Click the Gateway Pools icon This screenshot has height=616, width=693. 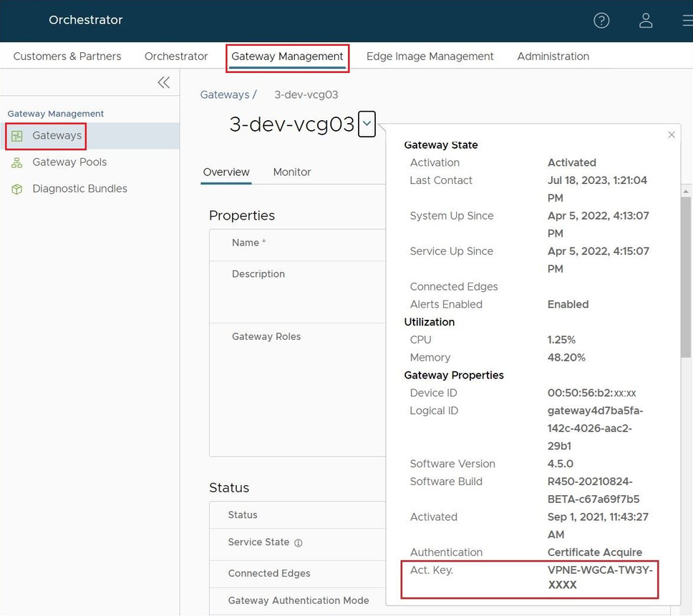point(17,162)
